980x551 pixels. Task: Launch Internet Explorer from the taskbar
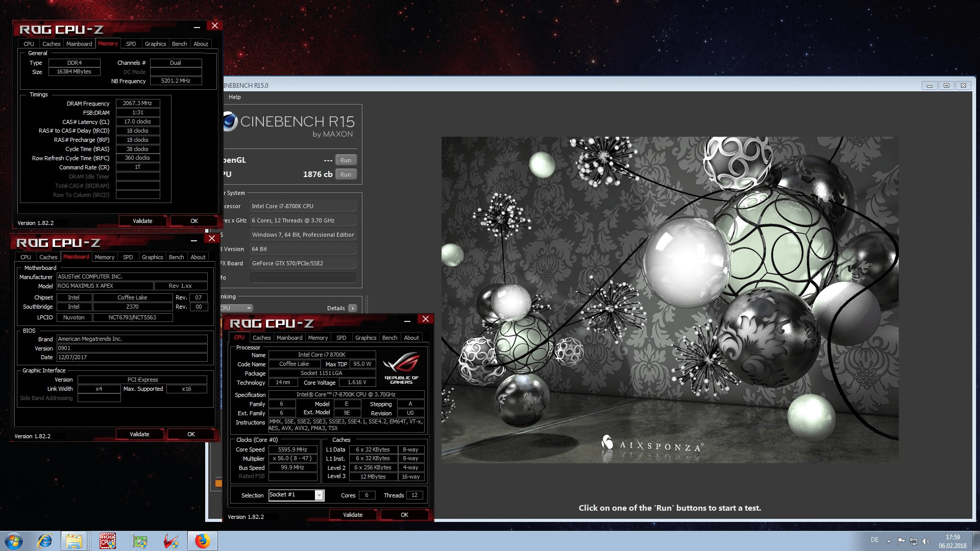pyautogui.click(x=44, y=541)
